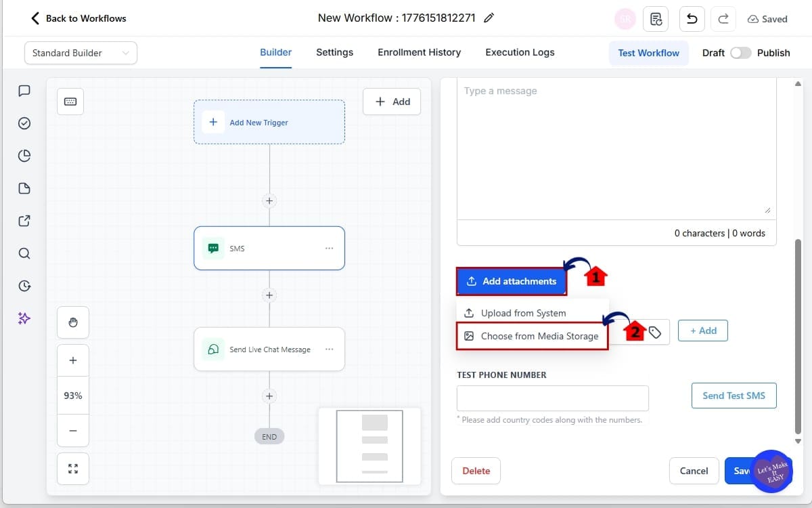This screenshot has height=508, width=812.
Task: Click the Send Test SMS button
Action: tap(734, 396)
